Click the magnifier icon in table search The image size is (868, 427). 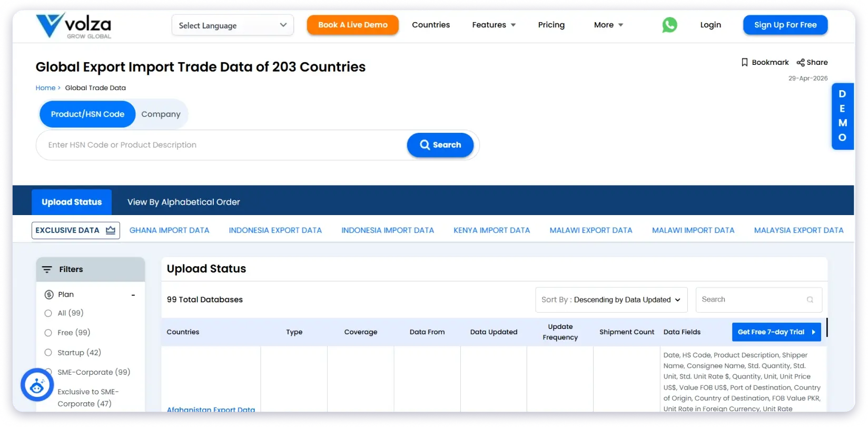pos(810,299)
